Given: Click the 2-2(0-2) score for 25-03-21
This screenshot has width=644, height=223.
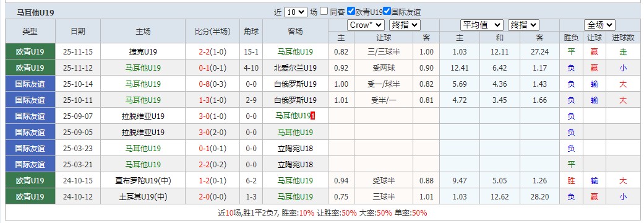Looking at the screenshot, I should pos(213,165).
